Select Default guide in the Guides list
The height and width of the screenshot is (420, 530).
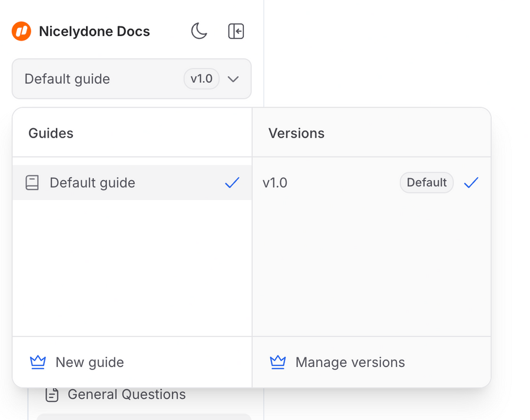[x=92, y=183]
